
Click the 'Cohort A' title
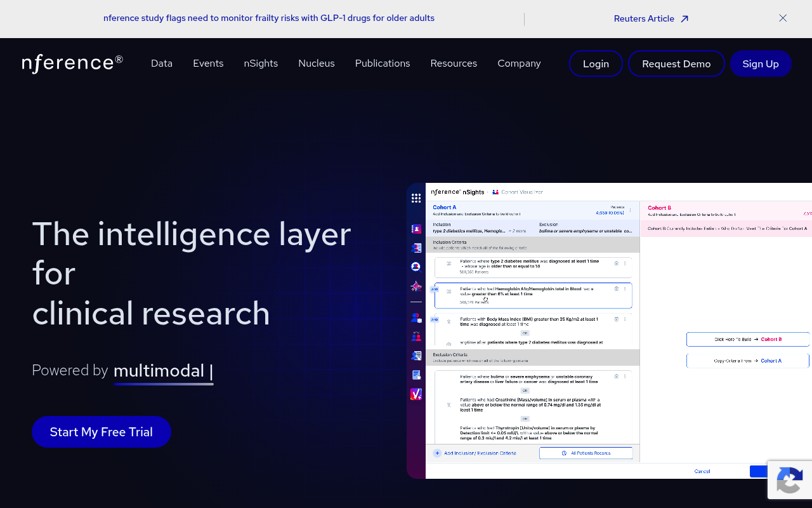[445, 207]
